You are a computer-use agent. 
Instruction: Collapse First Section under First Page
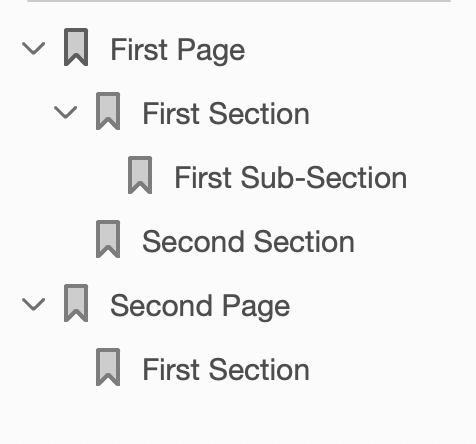(65, 112)
